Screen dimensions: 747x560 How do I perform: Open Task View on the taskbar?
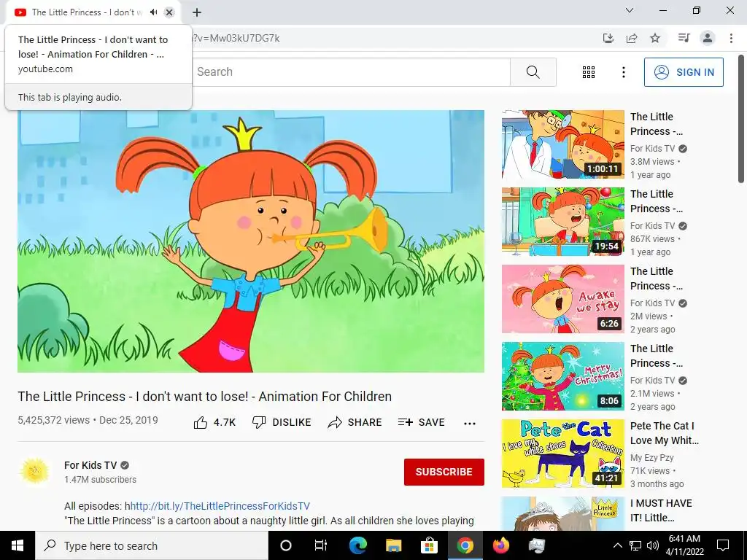321,545
